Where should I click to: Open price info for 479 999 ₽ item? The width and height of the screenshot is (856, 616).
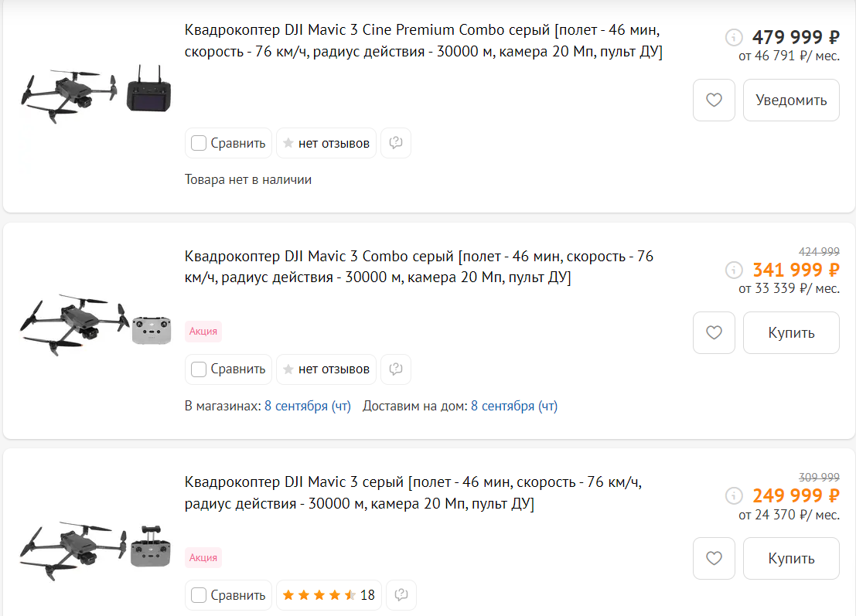click(x=734, y=37)
